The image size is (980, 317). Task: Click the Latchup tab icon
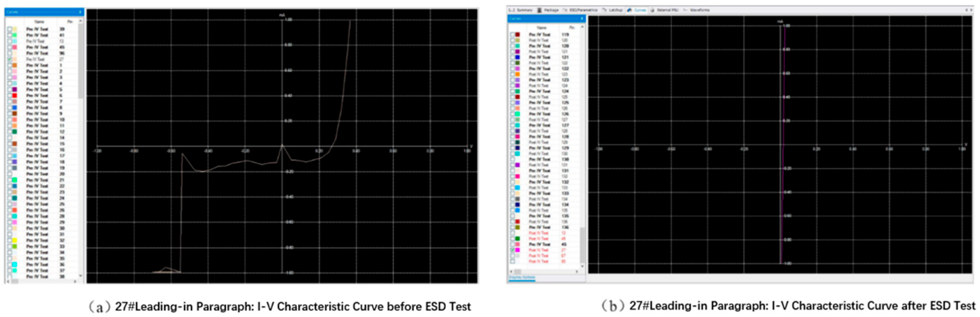click(604, 10)
